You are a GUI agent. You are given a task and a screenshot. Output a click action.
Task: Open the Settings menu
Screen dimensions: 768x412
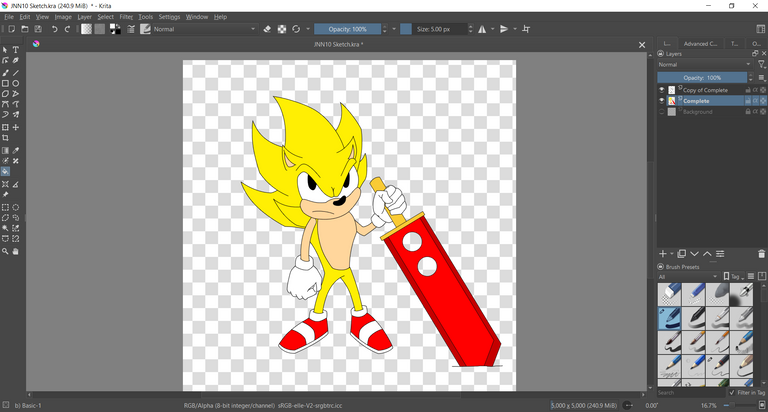[169, 17]
